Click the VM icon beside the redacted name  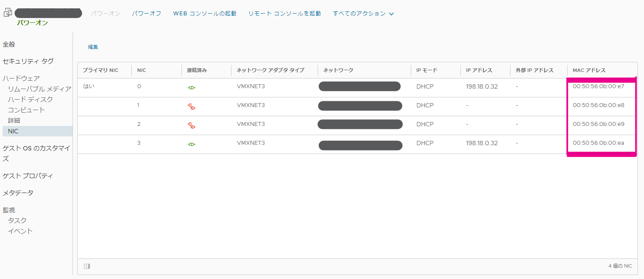click(8, 13)
